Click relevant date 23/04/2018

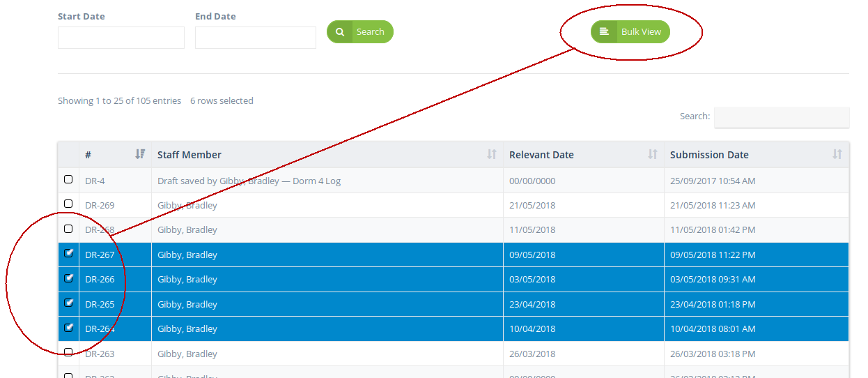(532, 305)
